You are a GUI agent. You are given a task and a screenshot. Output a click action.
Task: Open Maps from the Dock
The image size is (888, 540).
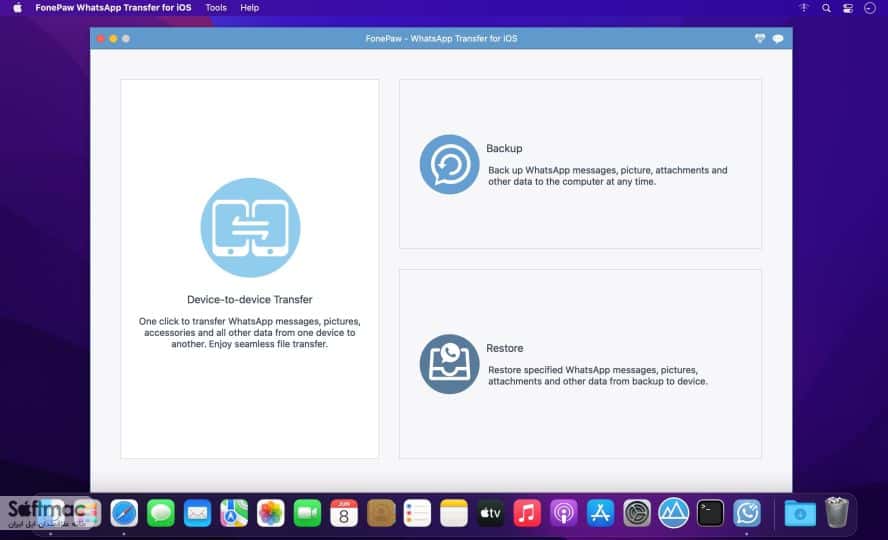(x=234, y=513)
